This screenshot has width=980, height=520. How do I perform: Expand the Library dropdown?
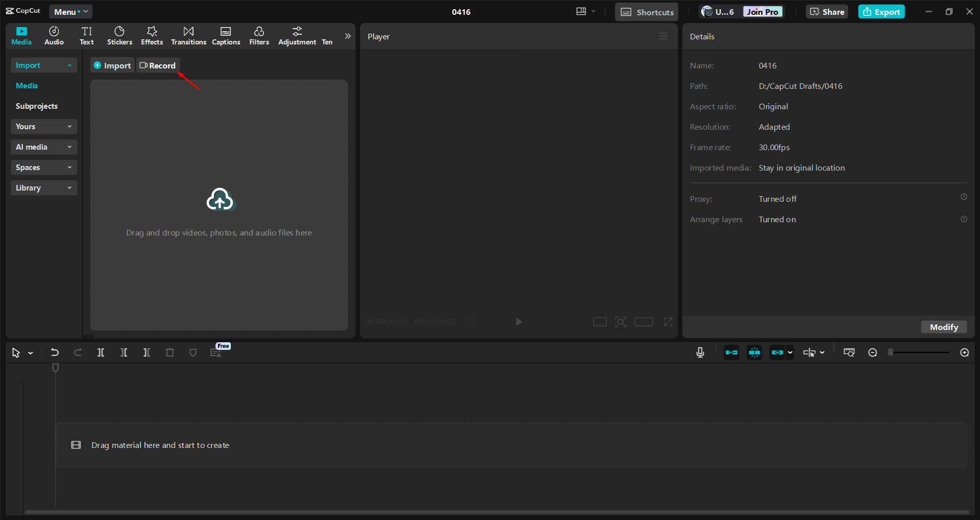pyautogui.click(x=43, y=187)
